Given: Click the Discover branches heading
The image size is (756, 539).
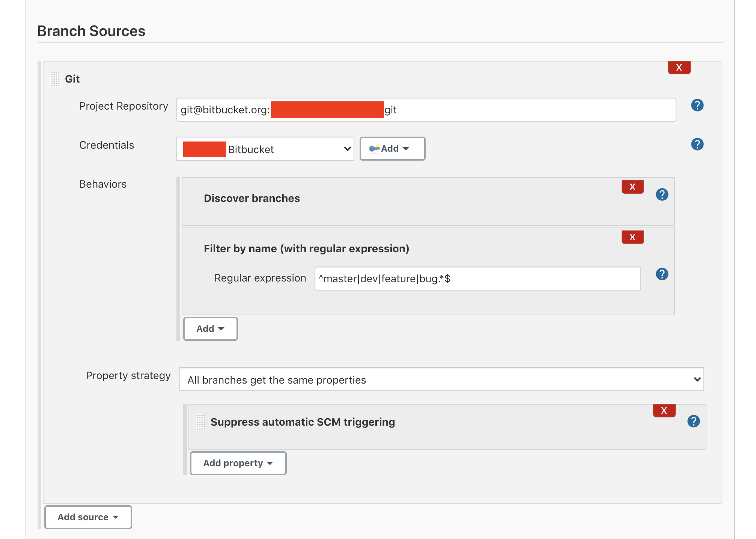Looking at the screenshot, I should (x=251, y=198).
